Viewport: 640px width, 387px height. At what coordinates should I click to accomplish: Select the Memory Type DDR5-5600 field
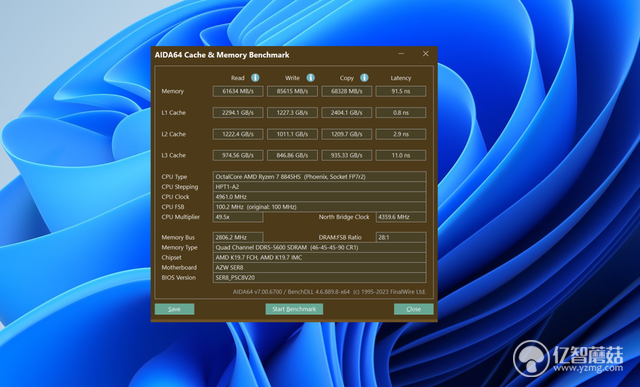[x=320, y=247]
